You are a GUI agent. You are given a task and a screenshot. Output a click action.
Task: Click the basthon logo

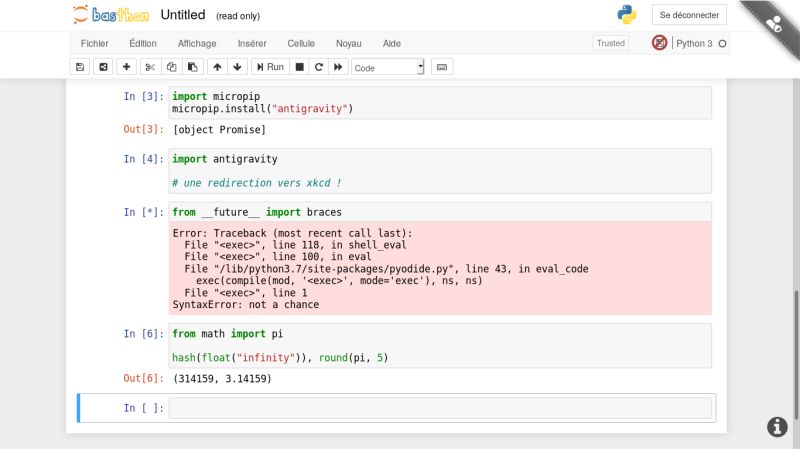point(111,14)
